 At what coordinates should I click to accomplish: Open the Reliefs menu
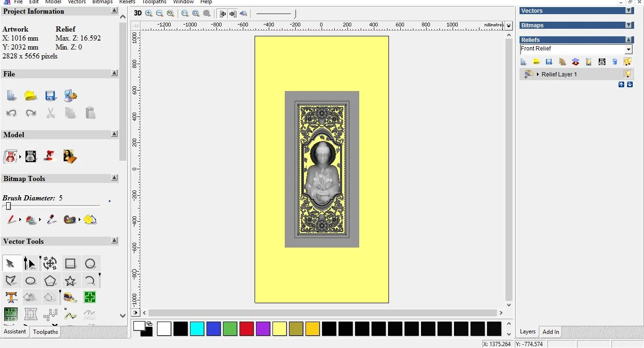click(x=127, y=2)
